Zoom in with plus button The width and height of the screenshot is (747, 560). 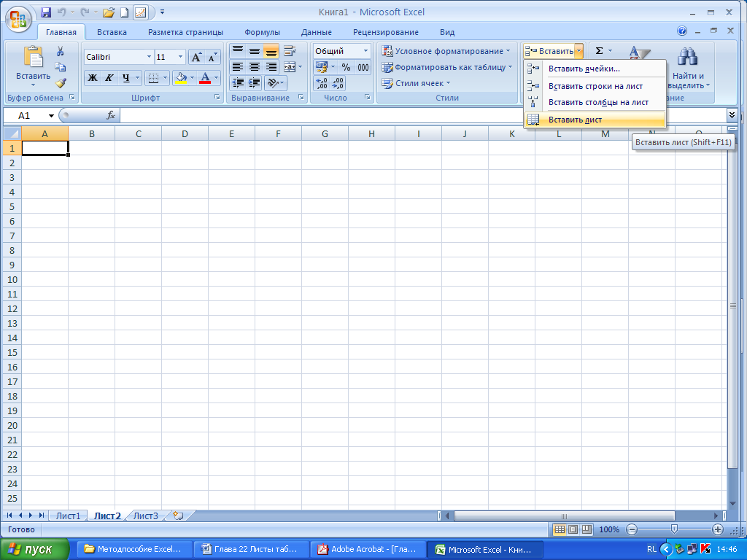718,529
